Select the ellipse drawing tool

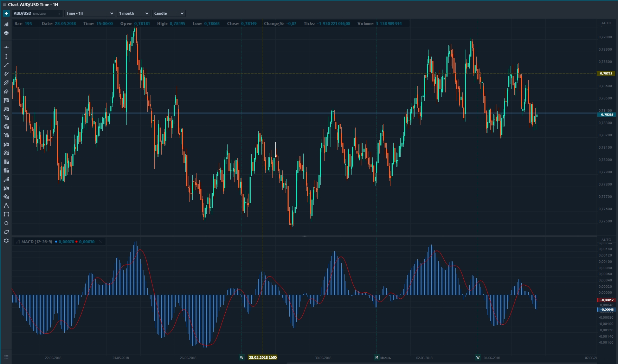tap(6, 232)
